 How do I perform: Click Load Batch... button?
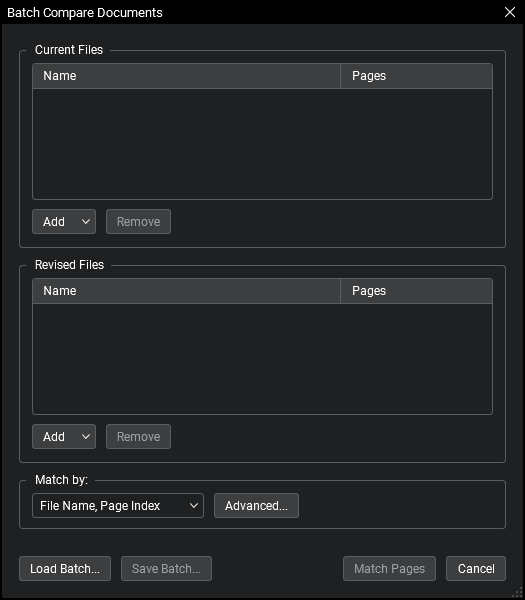click(x=65, y=568)
